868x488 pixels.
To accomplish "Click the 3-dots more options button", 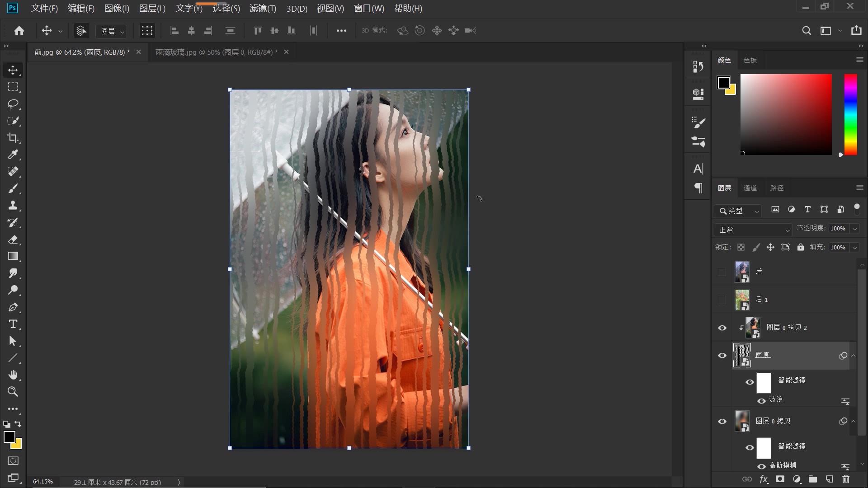I will tap(341, 31).
